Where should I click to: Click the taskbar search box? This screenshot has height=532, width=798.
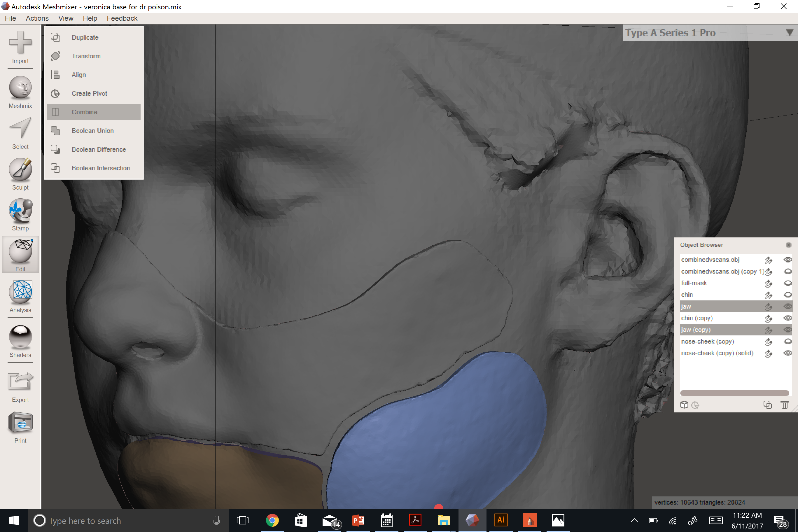coord(128,520)
